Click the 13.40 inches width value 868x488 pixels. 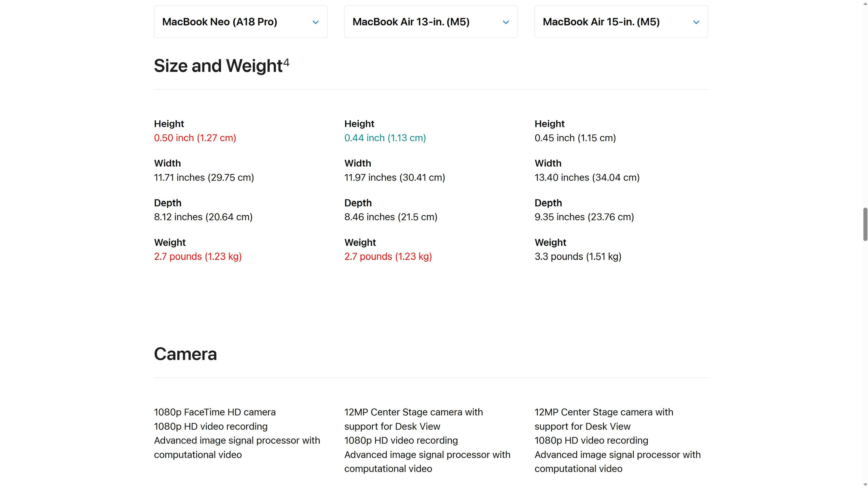pyautogui.click(x=587, y=177)
